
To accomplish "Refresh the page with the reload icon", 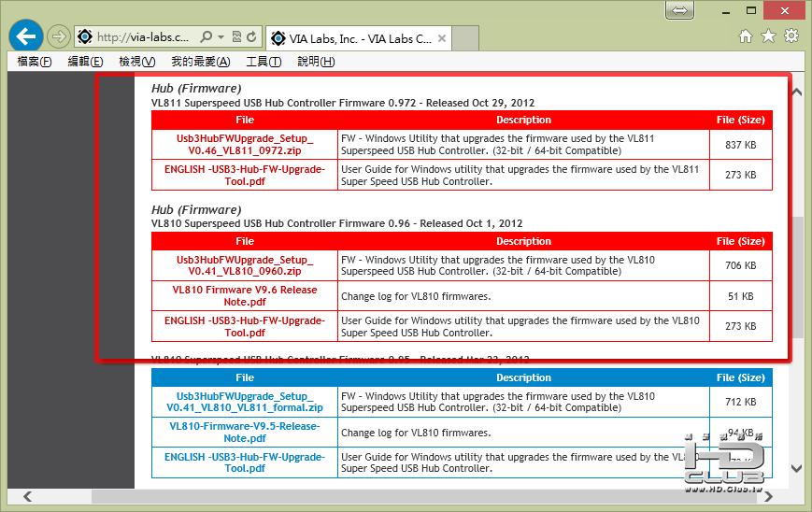I will [x=251, y=36].
